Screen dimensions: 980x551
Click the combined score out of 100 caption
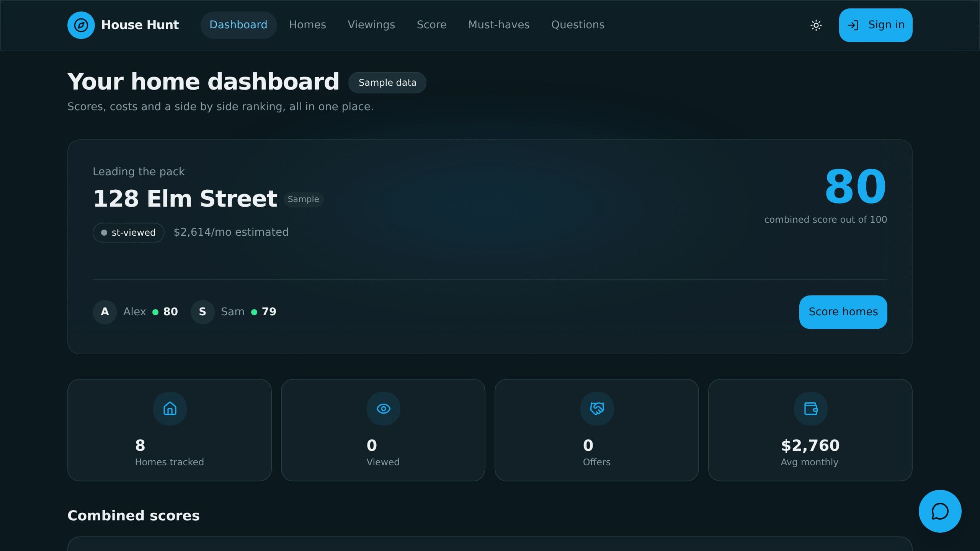tap(825, 220)
